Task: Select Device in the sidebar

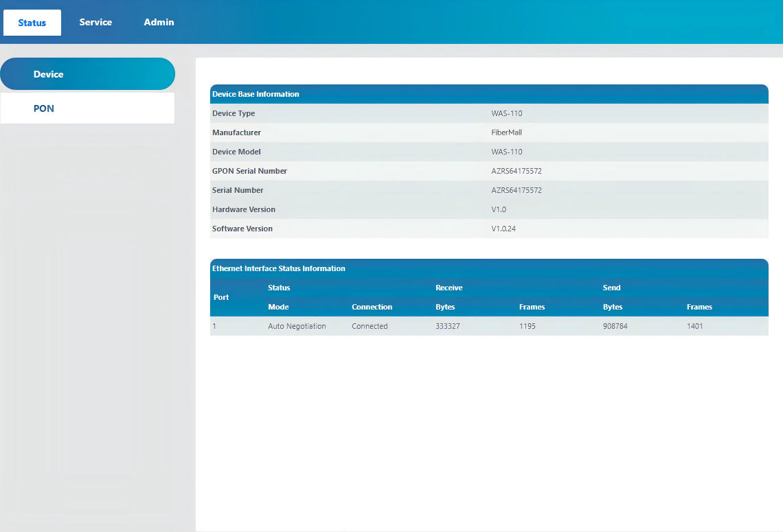Action: [x=49, y=74]
